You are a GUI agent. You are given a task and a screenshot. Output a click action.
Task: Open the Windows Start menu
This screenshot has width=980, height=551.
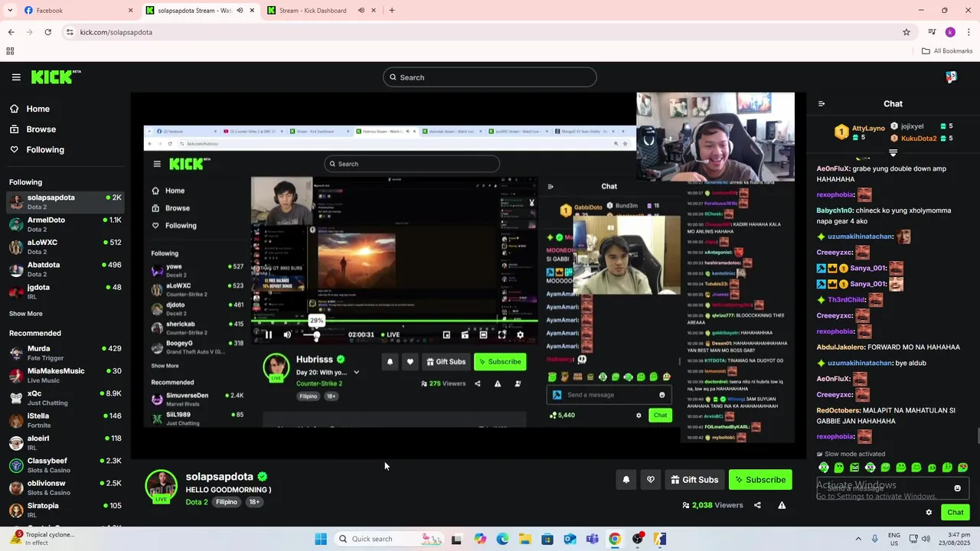(x=321, y=539)
